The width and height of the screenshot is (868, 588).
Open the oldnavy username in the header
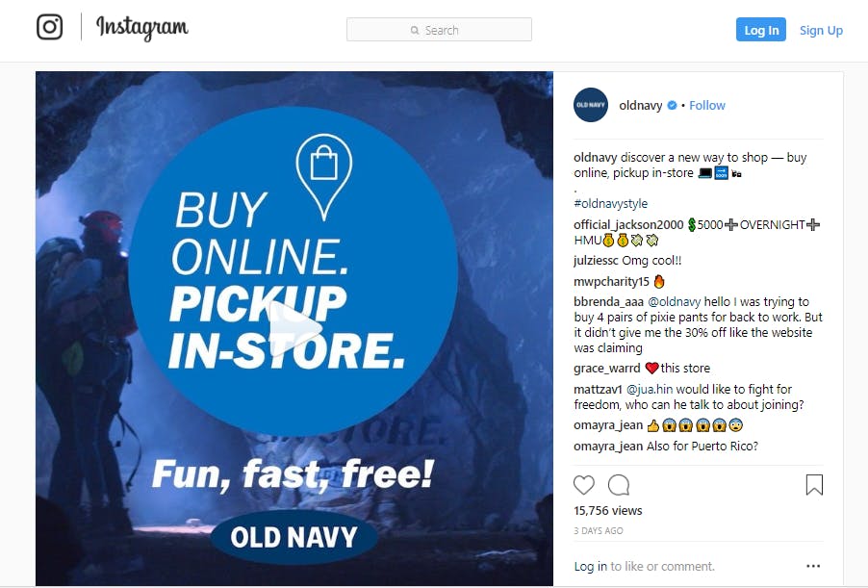(641, 105)
